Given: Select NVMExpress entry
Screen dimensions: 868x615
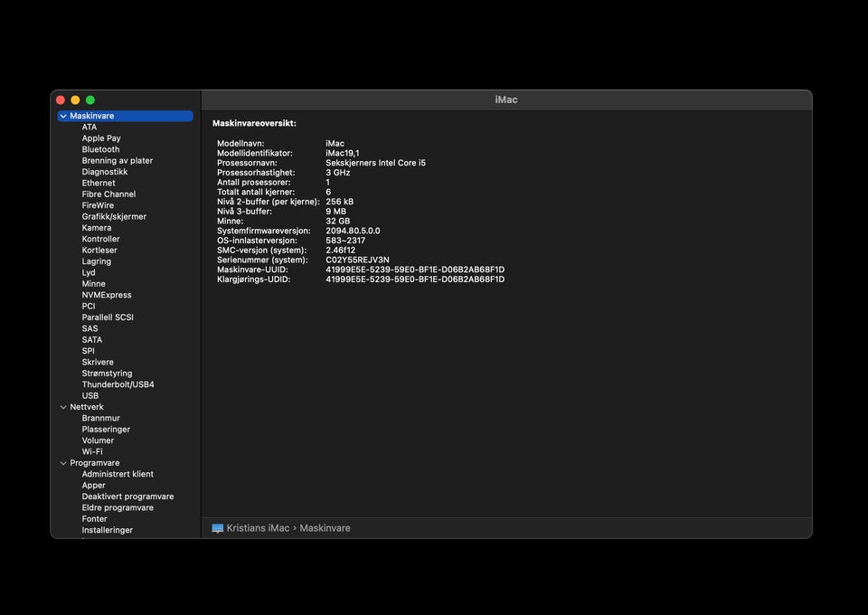Looking at the screenshot, I should tap(107, 295).
